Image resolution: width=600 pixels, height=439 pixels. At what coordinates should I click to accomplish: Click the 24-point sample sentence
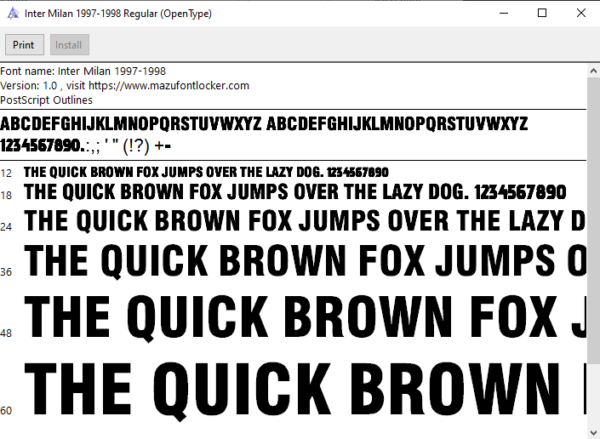click(305, 221)
